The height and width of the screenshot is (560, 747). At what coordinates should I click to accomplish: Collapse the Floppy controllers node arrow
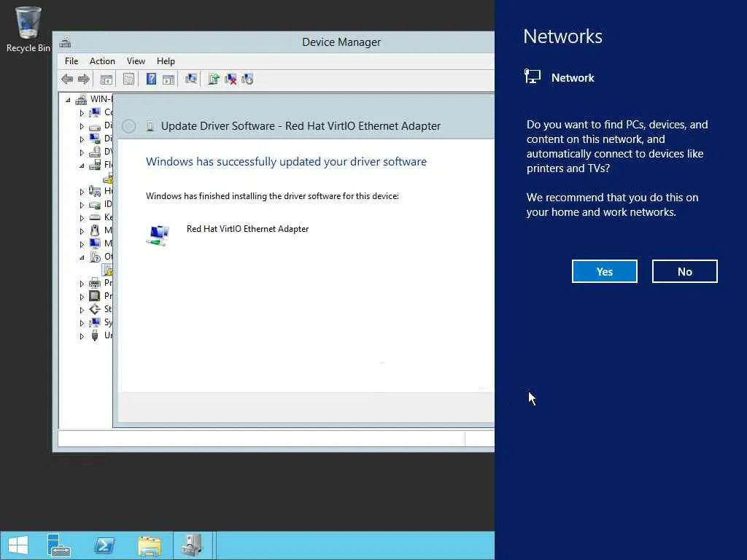[82, 166]
